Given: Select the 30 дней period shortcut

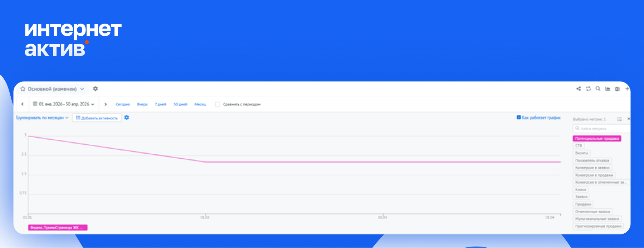Looking at the screenshot, I should (180, 104).
